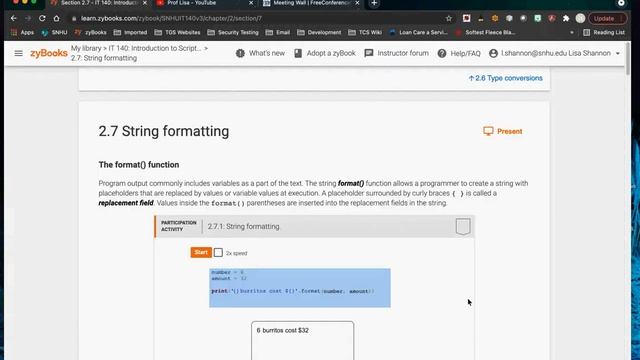
Task: Click the Chrome Update button
Action: coord(607,18)
